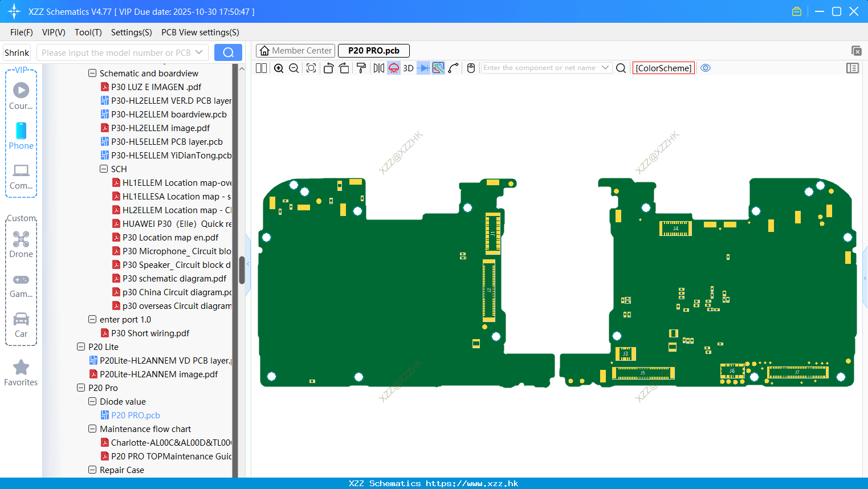Collapse the enter port 1.0 folder
This screenshot has width=868, height=489.
click(92, 319)
